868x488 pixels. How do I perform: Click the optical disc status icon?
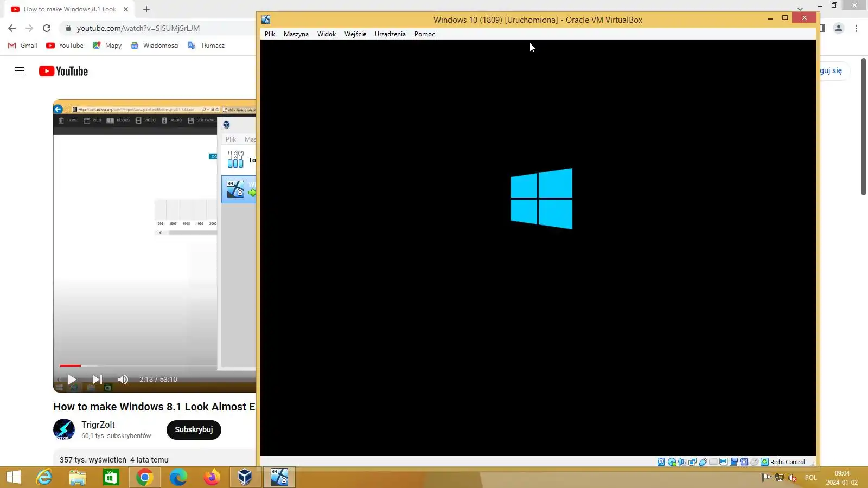[672, 462]
